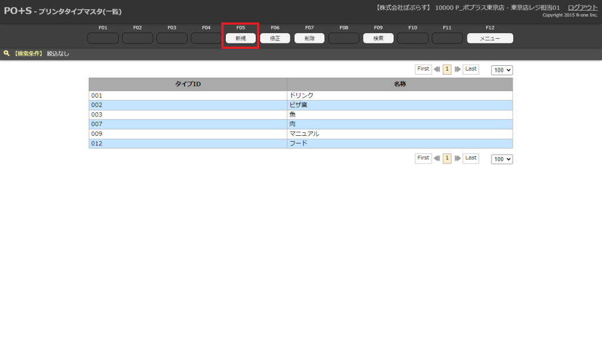Image resolution: width=602 pixels, height=364 pixels.
Task: Open the F12 メニュー button
Action: [x=490, y=38]
